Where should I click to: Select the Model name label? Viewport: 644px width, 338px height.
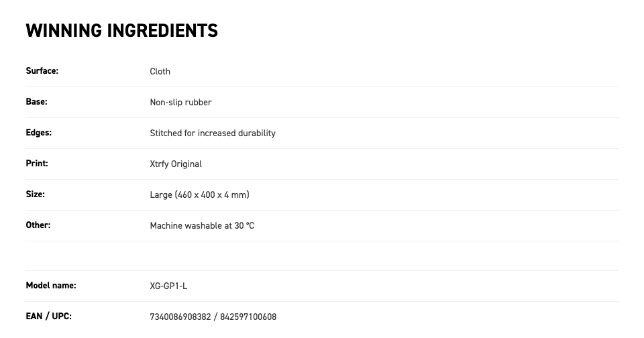[51, 285]
